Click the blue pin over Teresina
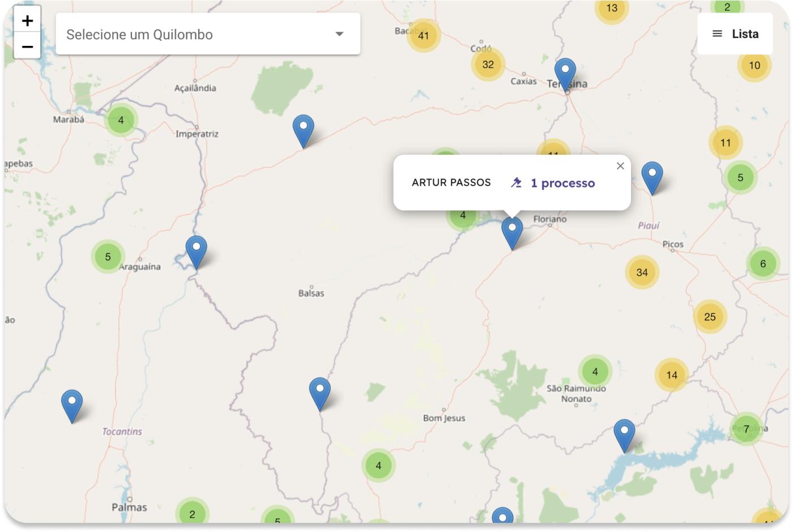 tap(565, 74)
